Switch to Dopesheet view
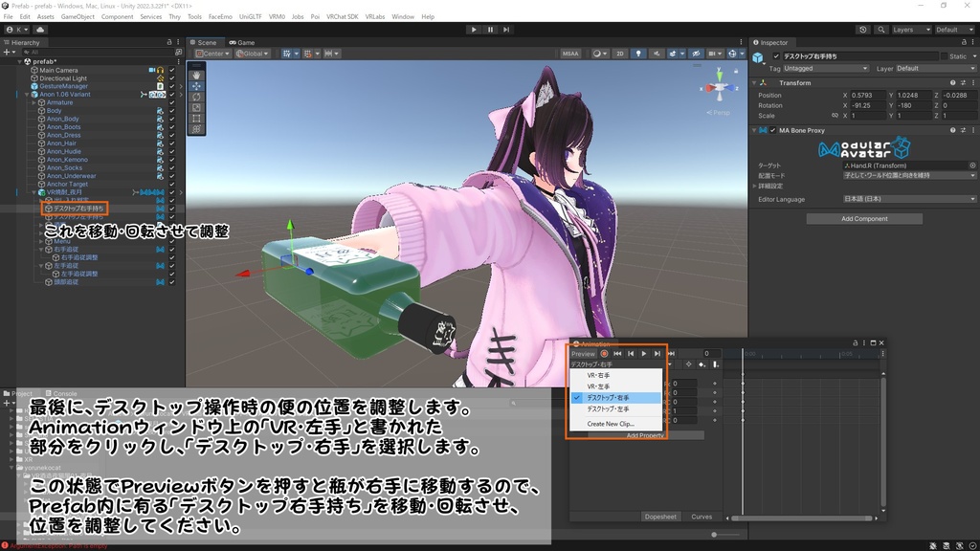The height and width of the screenshot is (551, 980). 660,517
